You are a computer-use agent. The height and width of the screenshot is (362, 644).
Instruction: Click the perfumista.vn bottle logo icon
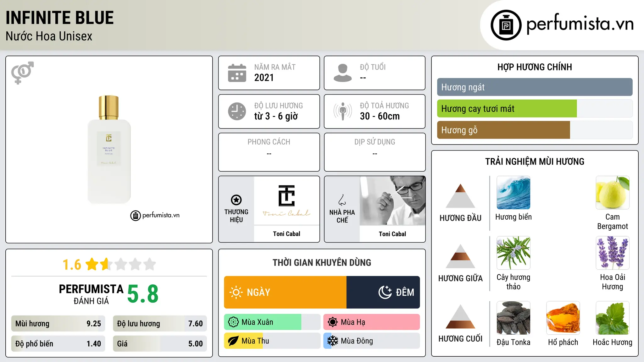pos(506,25)
